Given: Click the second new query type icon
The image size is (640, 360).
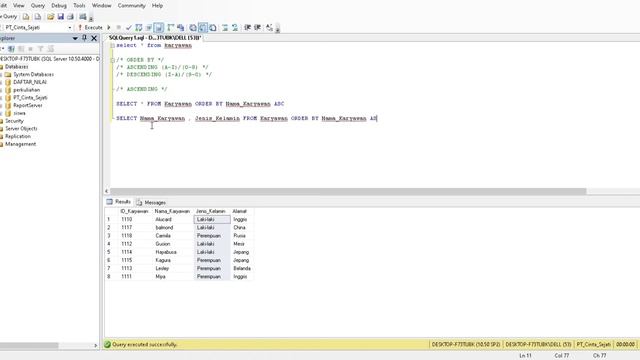Looking at the screenshot, I should pos(38,16).
